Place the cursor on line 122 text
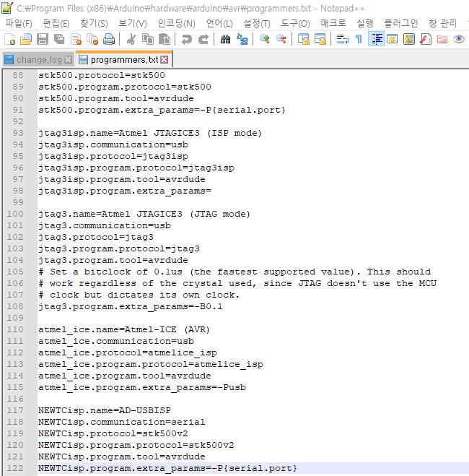The height and width of the screenshot is (476, 469). coord(167,468)
